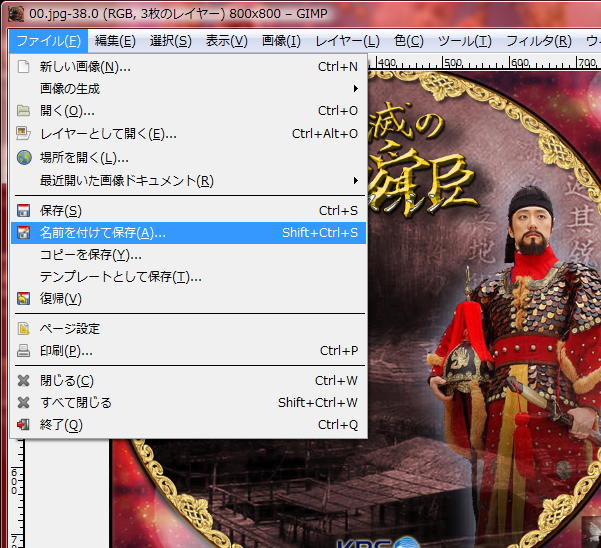Click the Shift+Ctrl+S shortcut label

click(x=320, y=233)
